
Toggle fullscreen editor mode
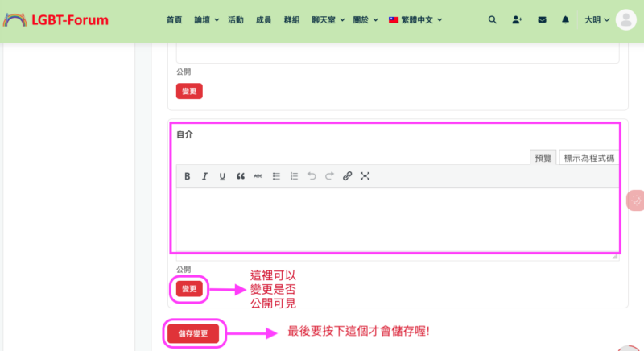click(365, 176)
